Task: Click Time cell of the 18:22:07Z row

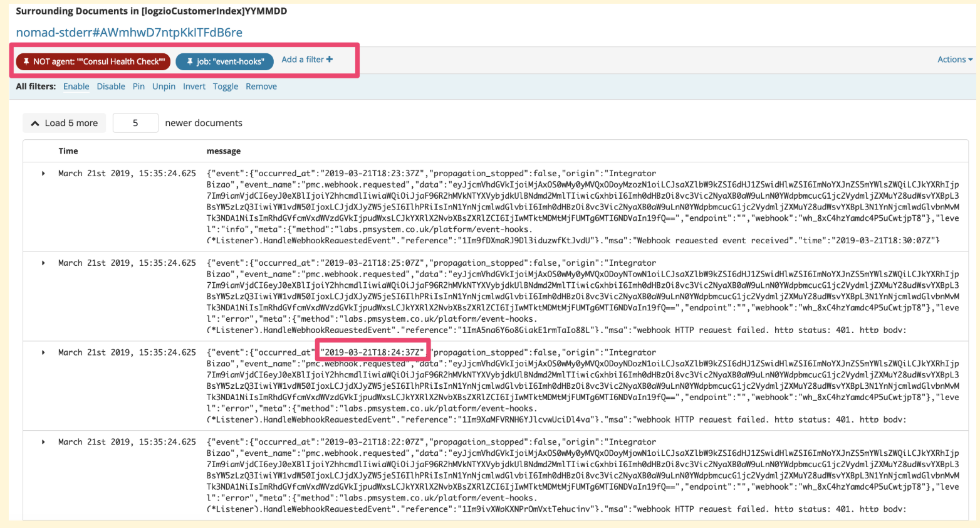Action: tap(127, 442)
